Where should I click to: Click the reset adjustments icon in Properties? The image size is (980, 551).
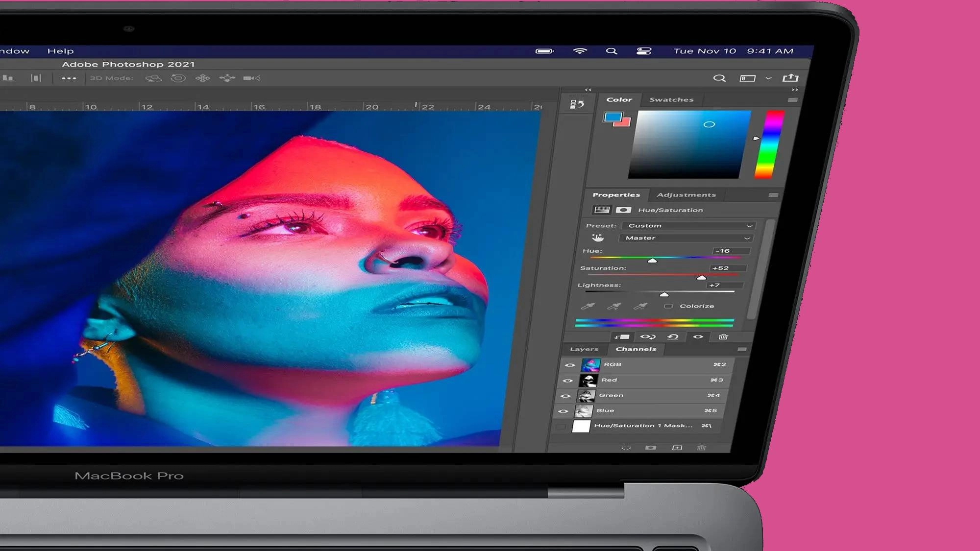(x=673, y=337)
